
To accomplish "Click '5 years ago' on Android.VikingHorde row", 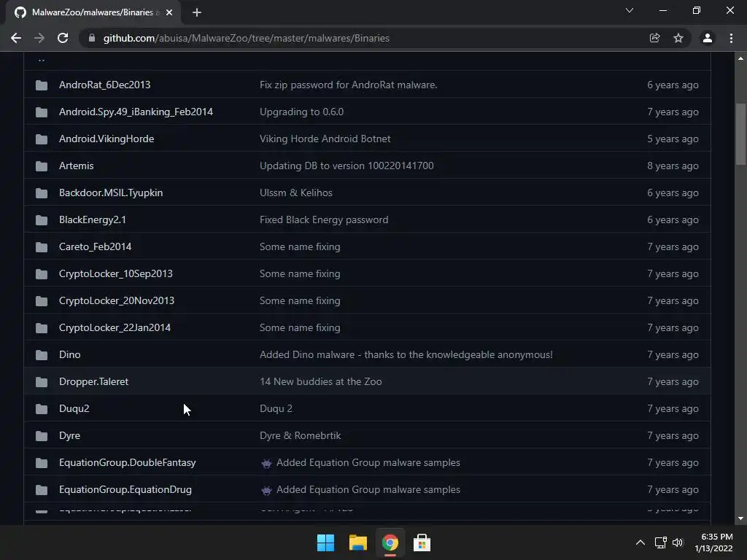I will (x=673, y=139).
